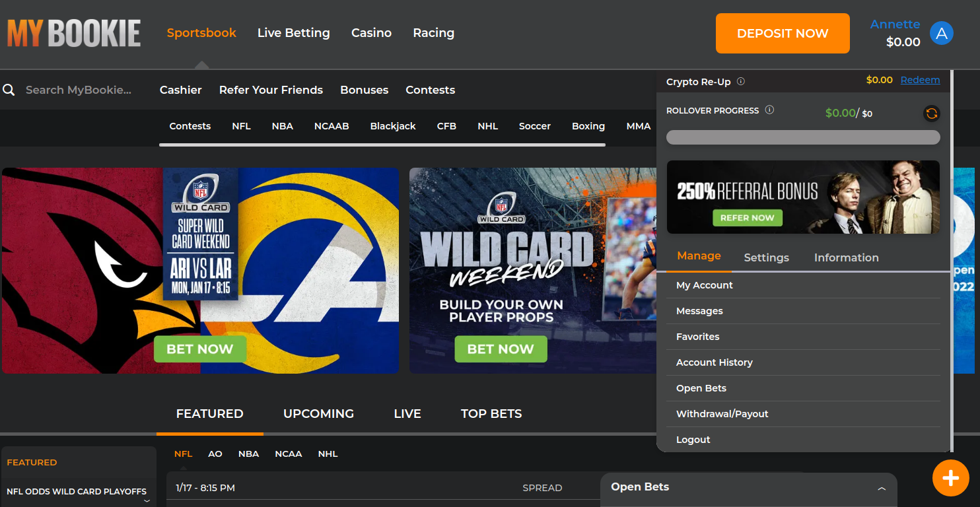Go to Live Betting
The image size is (980, 507).
click(x=294, y=33)
